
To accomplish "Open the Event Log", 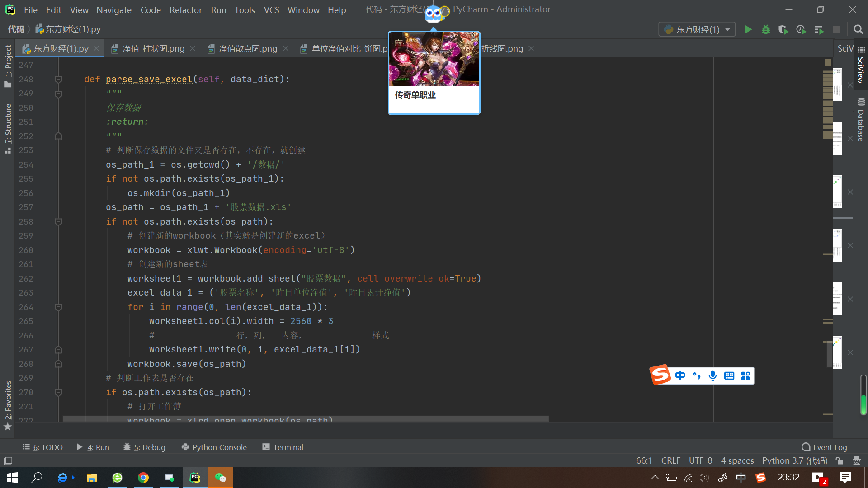I will pyautogui.click(x=824, y=447).
